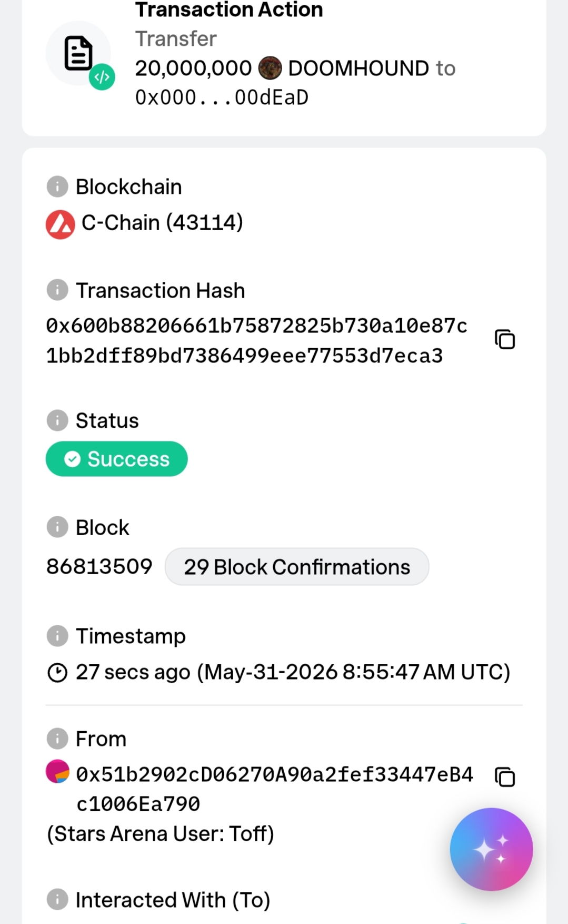The image size is (568, 924).
Task: Copy the From address
Action: 505,777
